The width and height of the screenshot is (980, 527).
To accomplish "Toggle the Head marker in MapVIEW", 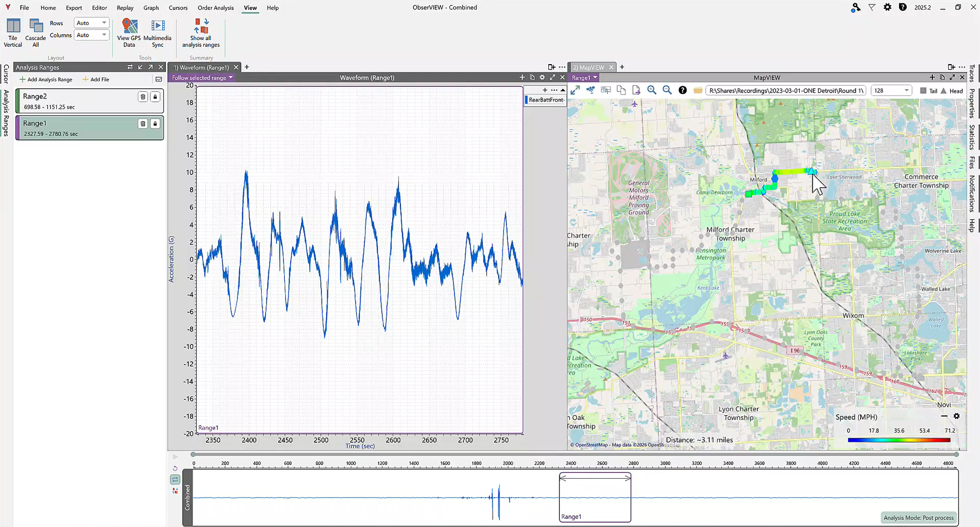I will click(951, 91).
